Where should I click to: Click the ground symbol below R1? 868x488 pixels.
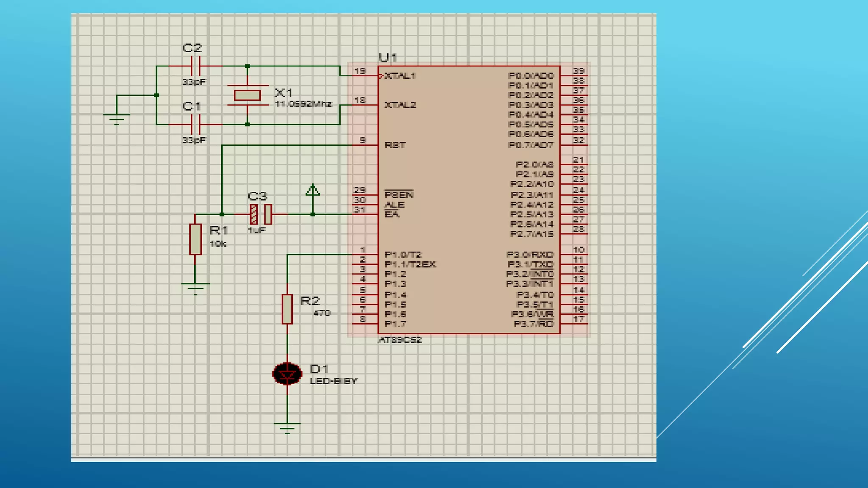tap(195, 288)
